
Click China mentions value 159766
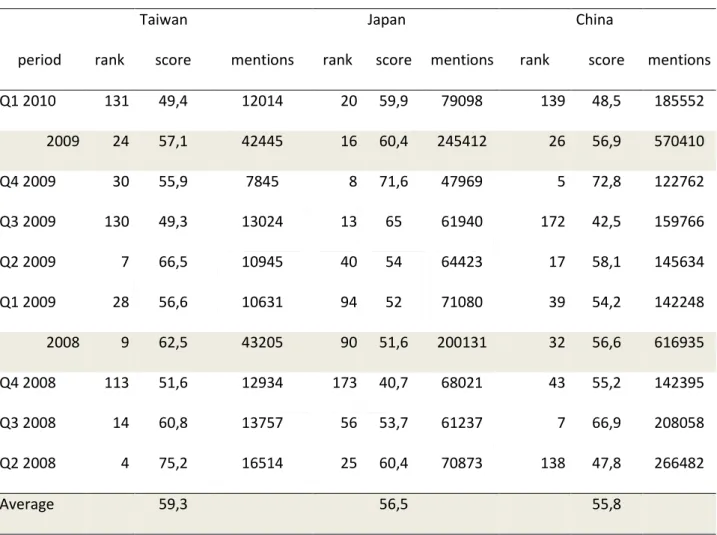point(679,222)
